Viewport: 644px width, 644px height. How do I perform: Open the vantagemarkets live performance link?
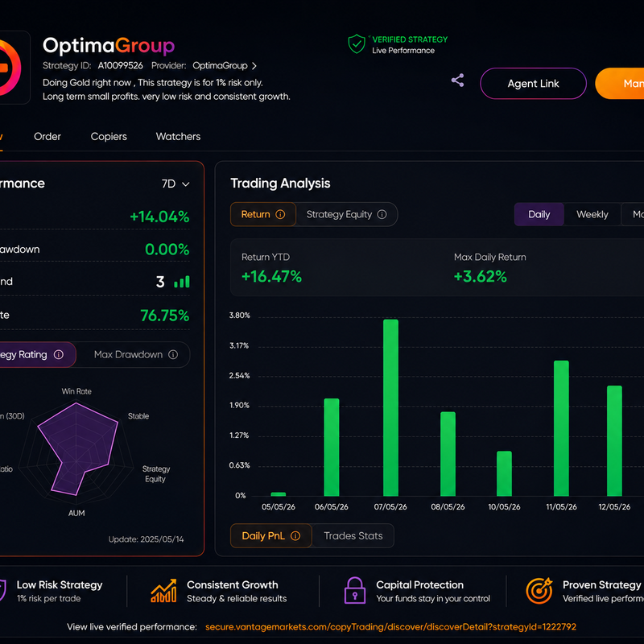[x=390, y=627]
